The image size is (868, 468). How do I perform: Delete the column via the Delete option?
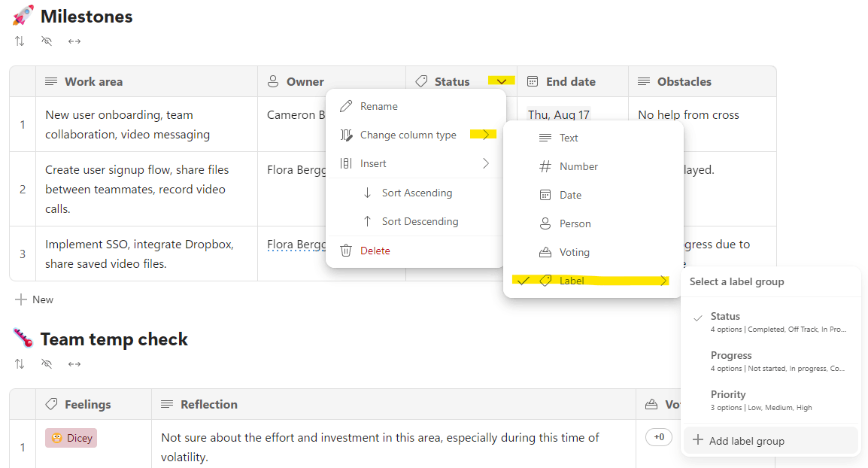[375, 251]
